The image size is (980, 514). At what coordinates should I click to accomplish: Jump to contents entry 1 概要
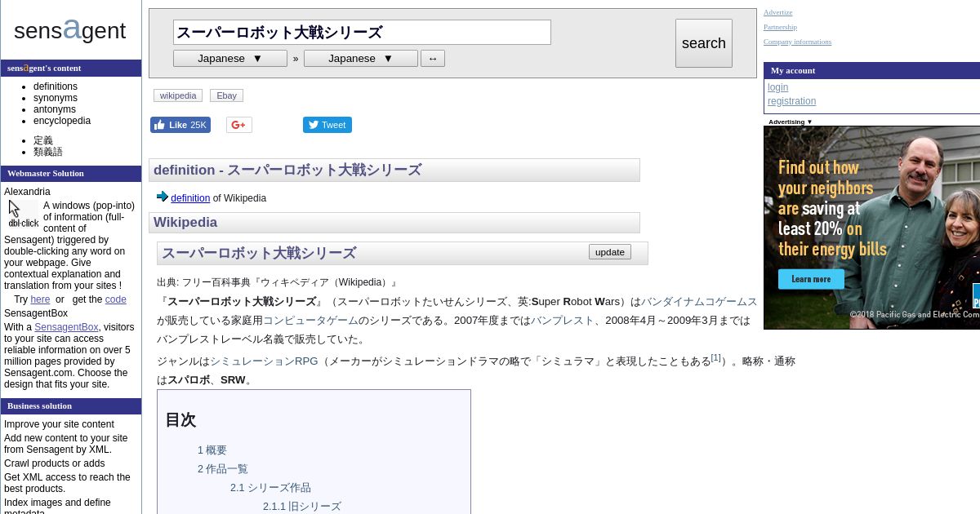point(212,450)
